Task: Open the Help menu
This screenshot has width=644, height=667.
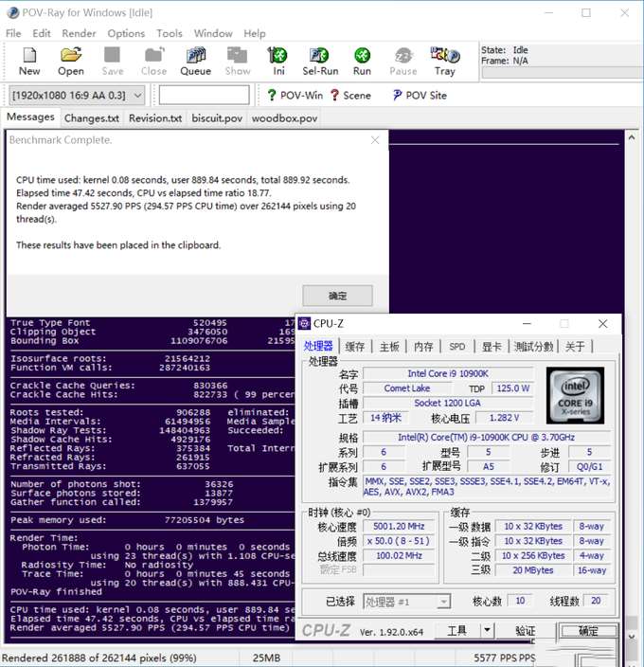Action: tap(254, 33)
